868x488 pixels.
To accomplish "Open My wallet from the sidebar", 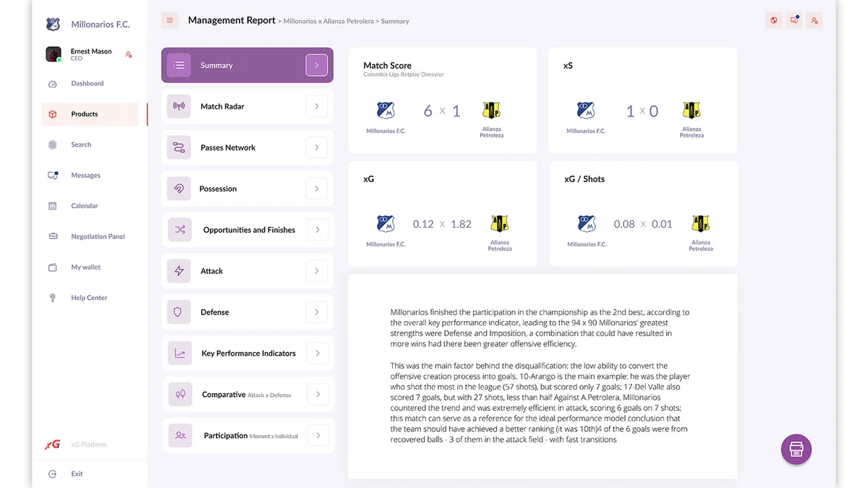I will click(86, 267).
